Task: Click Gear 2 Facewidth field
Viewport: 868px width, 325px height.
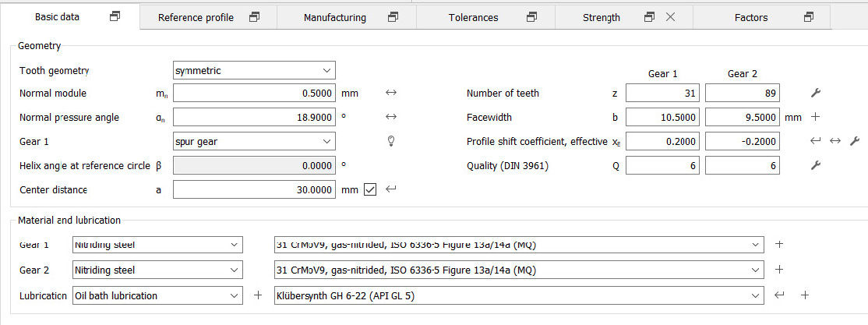Action: point(743,117)
